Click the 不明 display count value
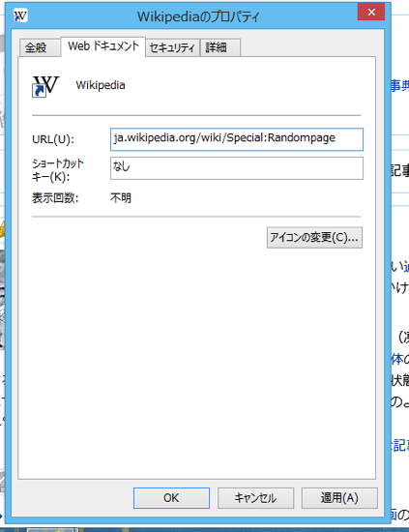Screen dimensions: 409x532 tap(121, 197)
